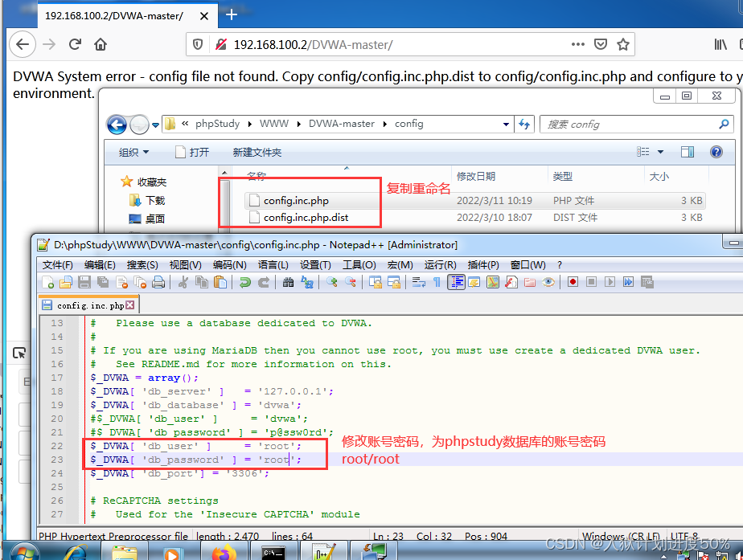Close config.inc.php tab with X
This screenshot has width=743, height=560.
click(129, 305)
